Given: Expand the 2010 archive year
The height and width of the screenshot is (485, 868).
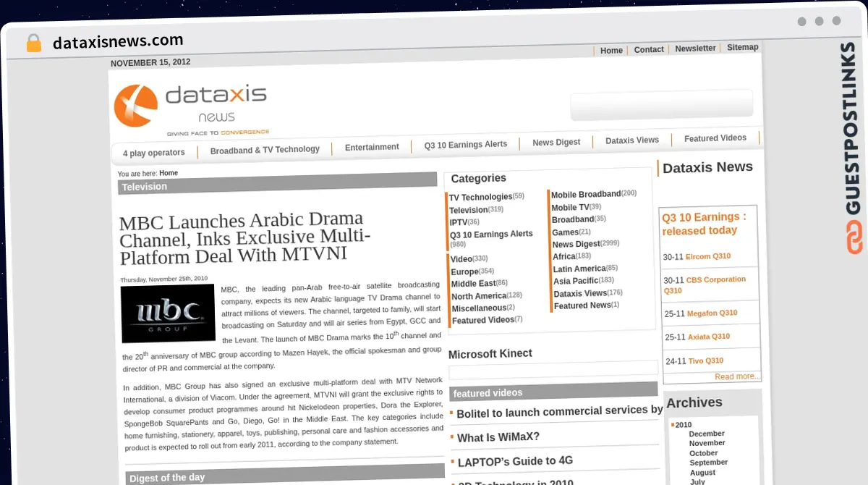Looking at the screenshot, I should pyautogui.click(x=683, y=425).
